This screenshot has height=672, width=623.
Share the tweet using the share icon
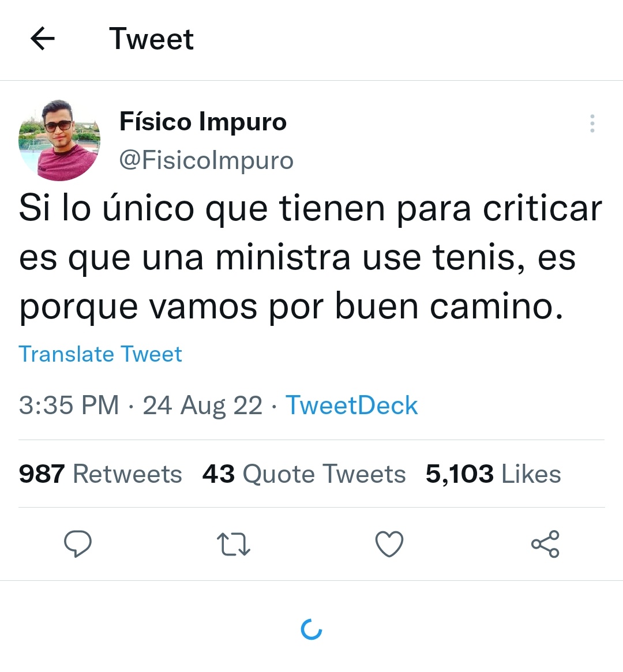(545, 544)
